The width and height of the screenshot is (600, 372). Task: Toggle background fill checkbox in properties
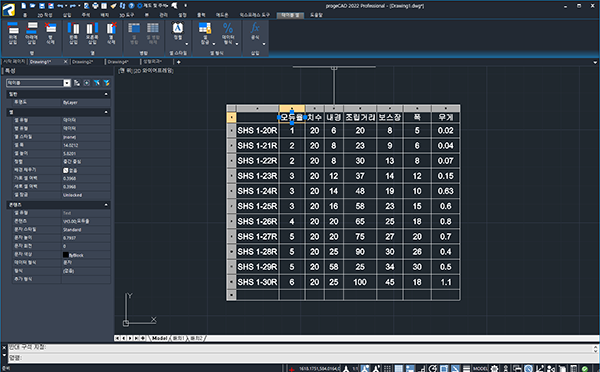pos(65,170)
